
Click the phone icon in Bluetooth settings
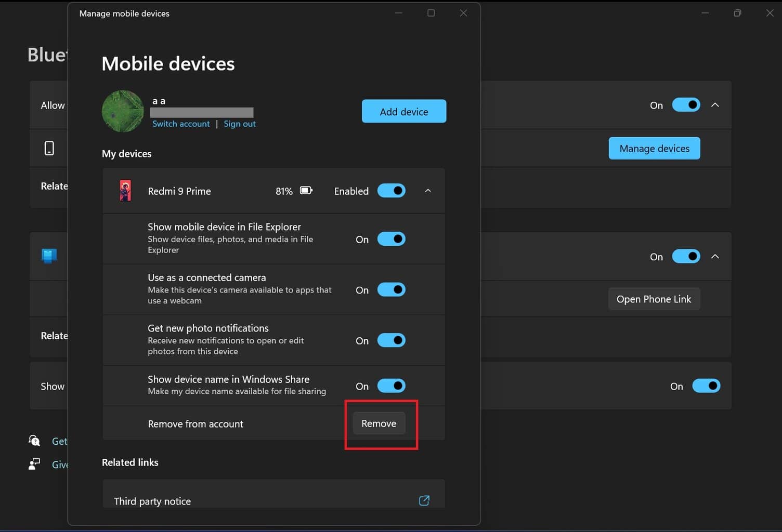(49, 148)
